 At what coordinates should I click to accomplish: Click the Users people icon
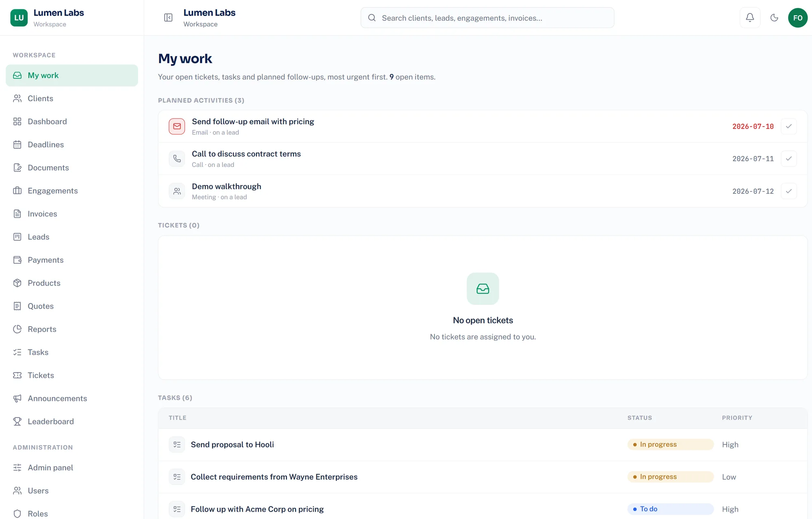tap(17, 491)
